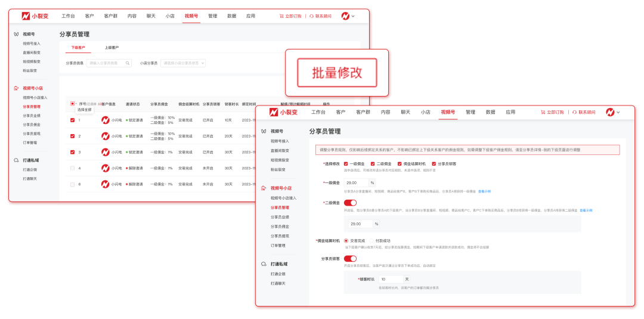Click 查看示例 link beside the 一级佣金 description
644x319 pixels.
click(x=484, y=191)
